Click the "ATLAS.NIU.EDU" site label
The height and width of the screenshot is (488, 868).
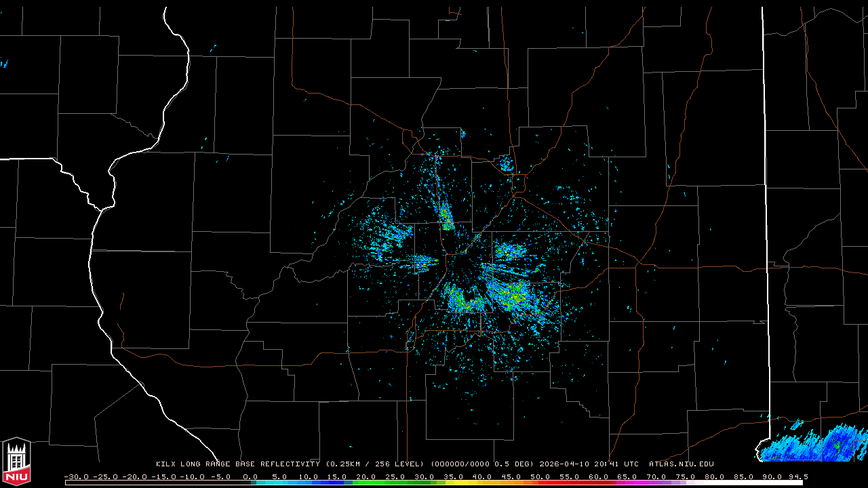(682, 464)
